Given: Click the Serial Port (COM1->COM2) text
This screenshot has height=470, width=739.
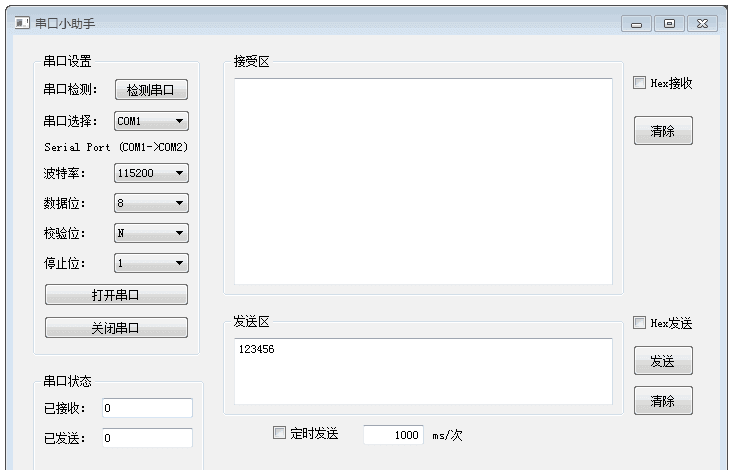Looking at the screenshot, I should (x=116, y=147).
